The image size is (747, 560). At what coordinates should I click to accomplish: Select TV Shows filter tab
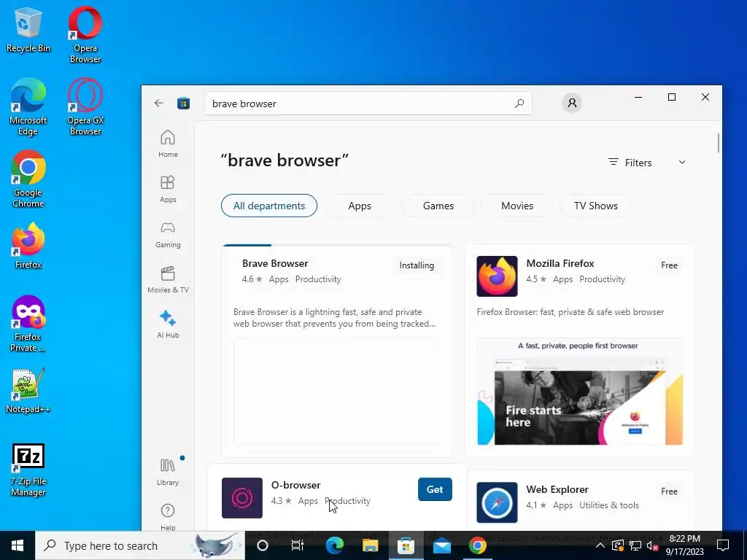(596, 206)
